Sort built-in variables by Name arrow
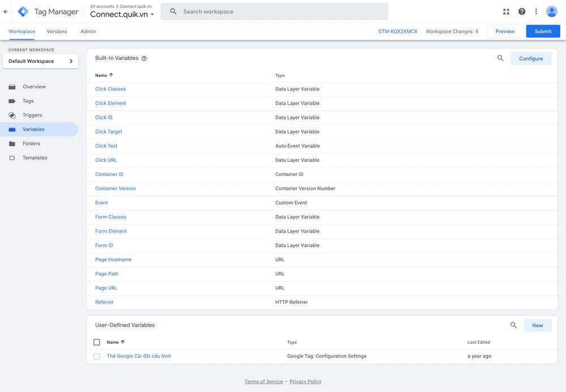This screenshot has width=566, height=392. (x=111, y=75)
